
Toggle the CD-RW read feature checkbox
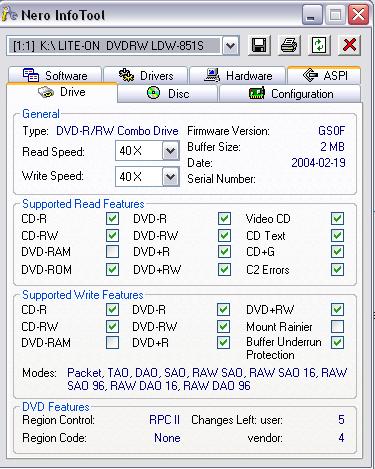click(112, 235)
